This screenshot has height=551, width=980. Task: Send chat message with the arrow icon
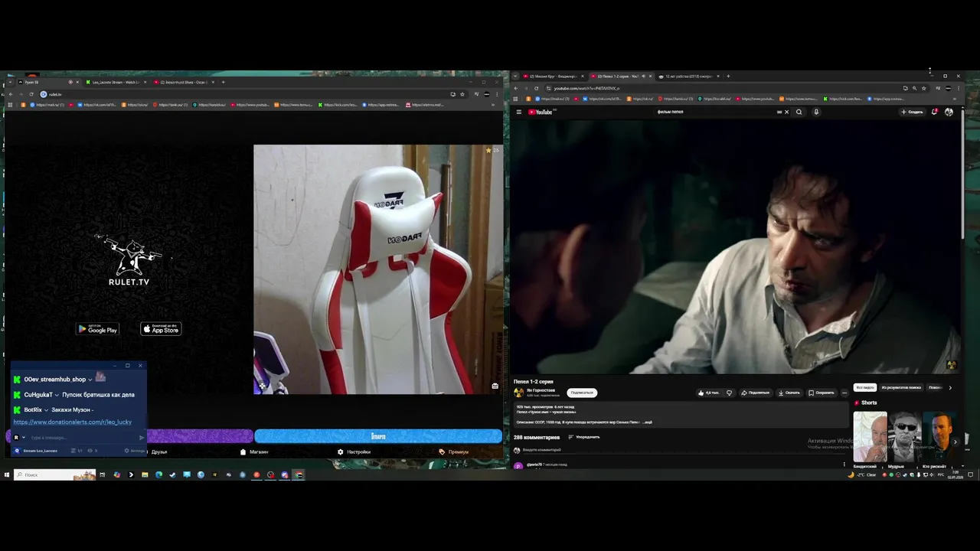pos(142,438)
